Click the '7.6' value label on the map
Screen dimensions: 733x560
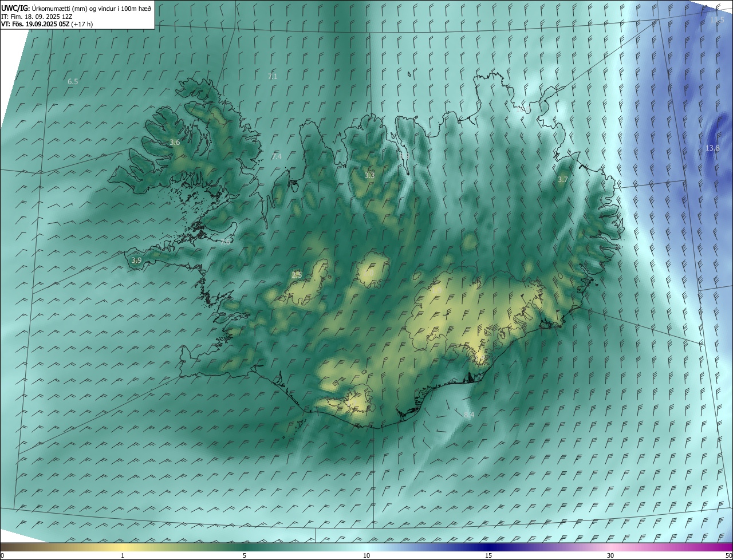tap(225, 242)
